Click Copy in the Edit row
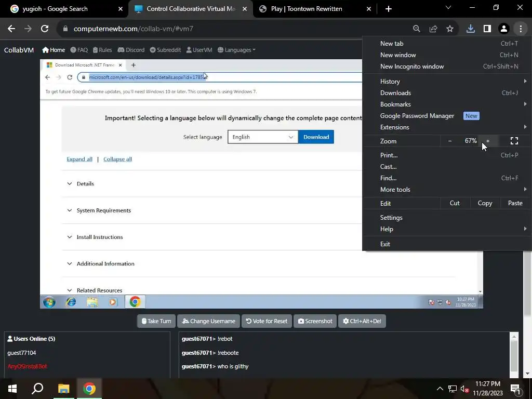 tap(485, 203)
